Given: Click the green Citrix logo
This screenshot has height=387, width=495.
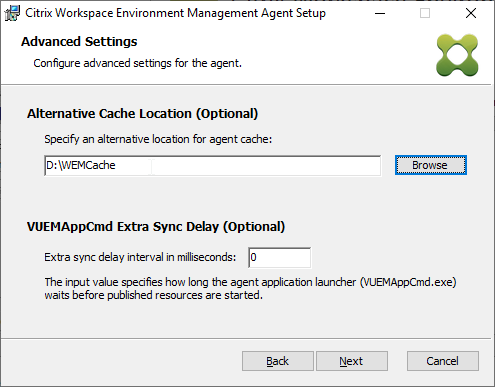Looking at the screenshot, I should pos(457,55).
